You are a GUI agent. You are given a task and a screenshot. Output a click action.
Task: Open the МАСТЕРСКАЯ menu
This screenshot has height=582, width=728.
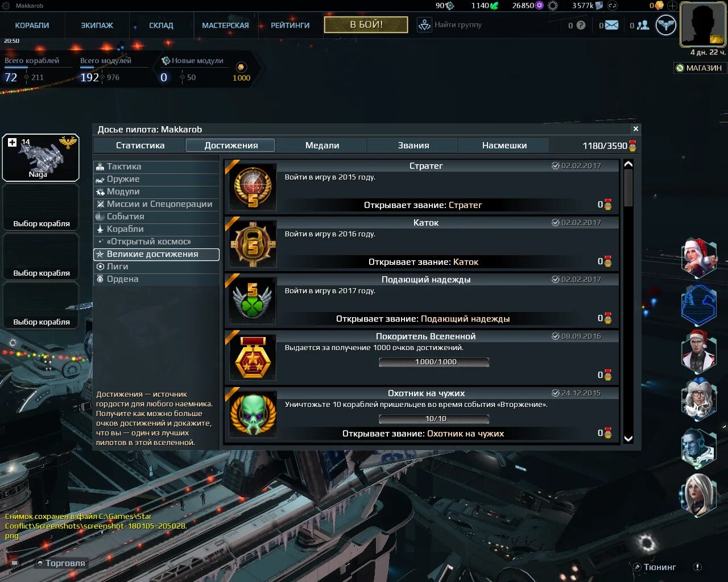[225, 25]
